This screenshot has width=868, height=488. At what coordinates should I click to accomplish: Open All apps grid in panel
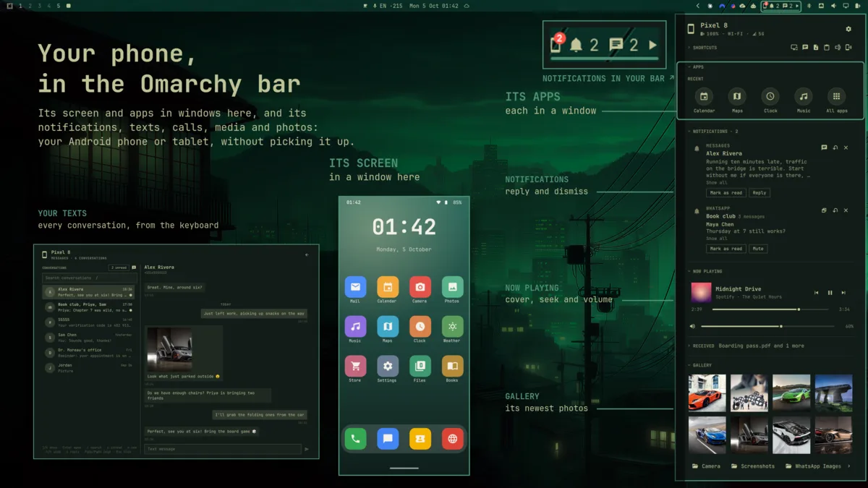coord(837,96)
